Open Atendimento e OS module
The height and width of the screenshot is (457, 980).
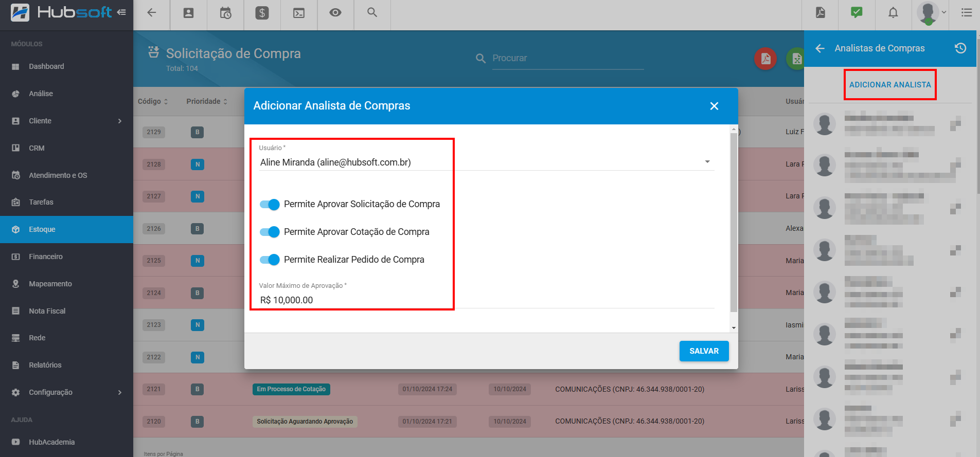coord(66,175)
